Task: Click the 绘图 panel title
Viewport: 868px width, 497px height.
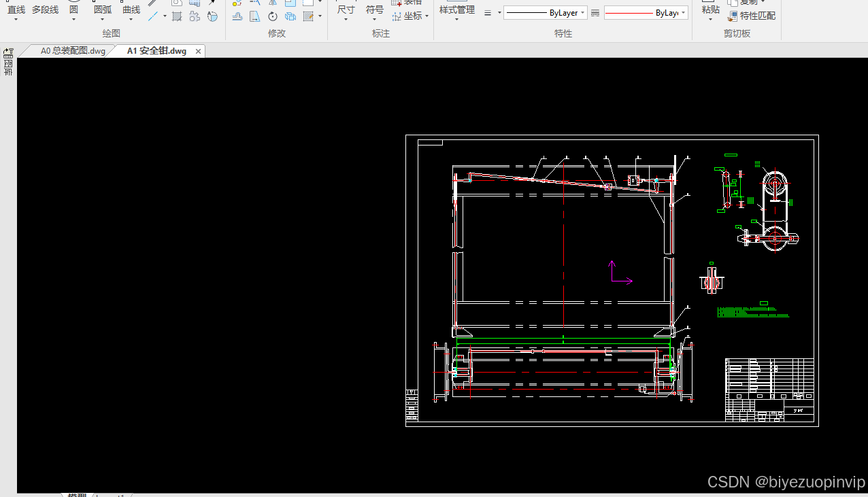Action: point(112,33)
